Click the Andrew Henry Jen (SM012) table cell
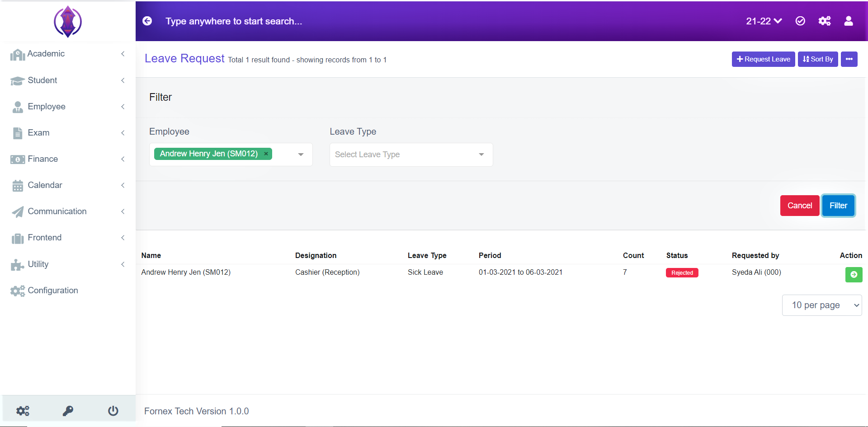The width and height of the screenshot is (868, 427). pyautogui.click(x=186, y=272)
